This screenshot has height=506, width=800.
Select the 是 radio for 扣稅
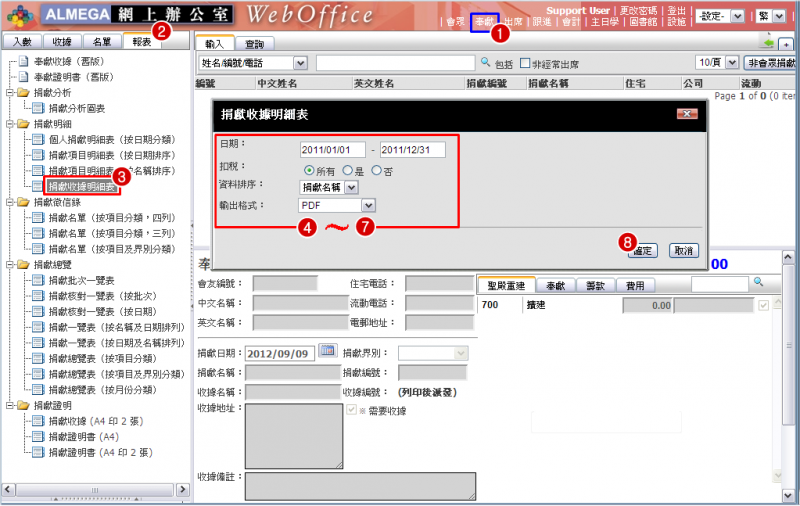(347, 170)
